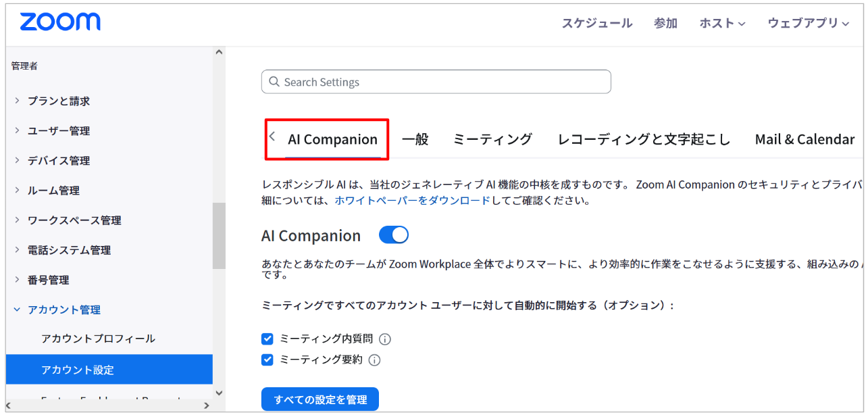868x419 pixels.
Task: Click the sidebar scroll up arrow
Action: point(219,53)
